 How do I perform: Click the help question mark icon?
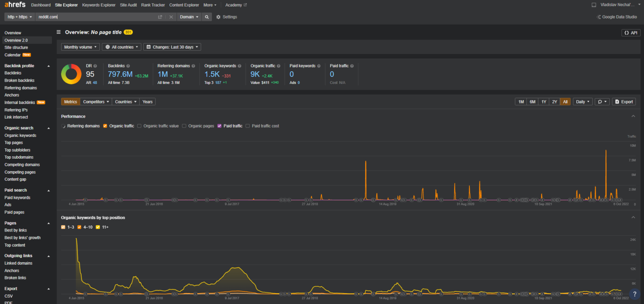634,294
